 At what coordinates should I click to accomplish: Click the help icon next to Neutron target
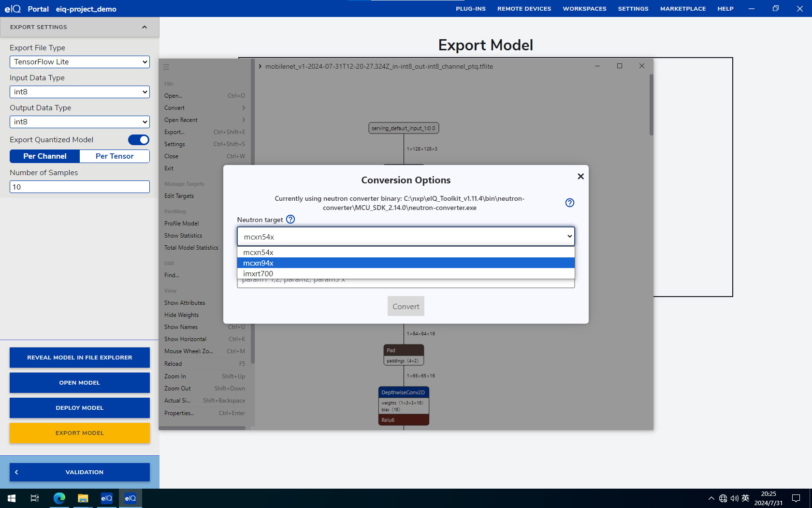coord(290,219)
